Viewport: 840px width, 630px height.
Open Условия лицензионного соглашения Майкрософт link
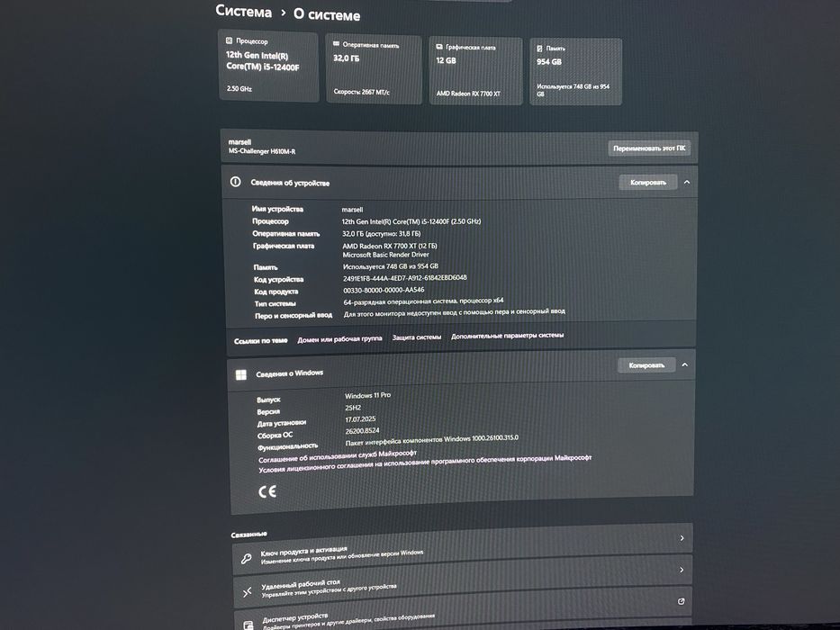coord(425,463)
